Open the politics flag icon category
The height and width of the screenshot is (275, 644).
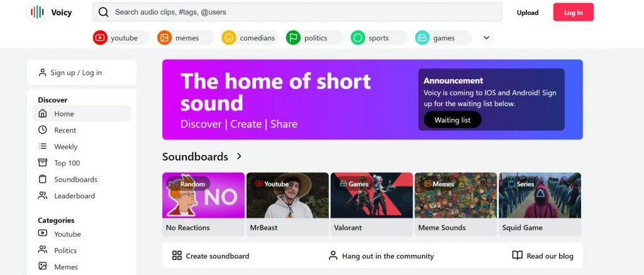click(x=293, y=38)
